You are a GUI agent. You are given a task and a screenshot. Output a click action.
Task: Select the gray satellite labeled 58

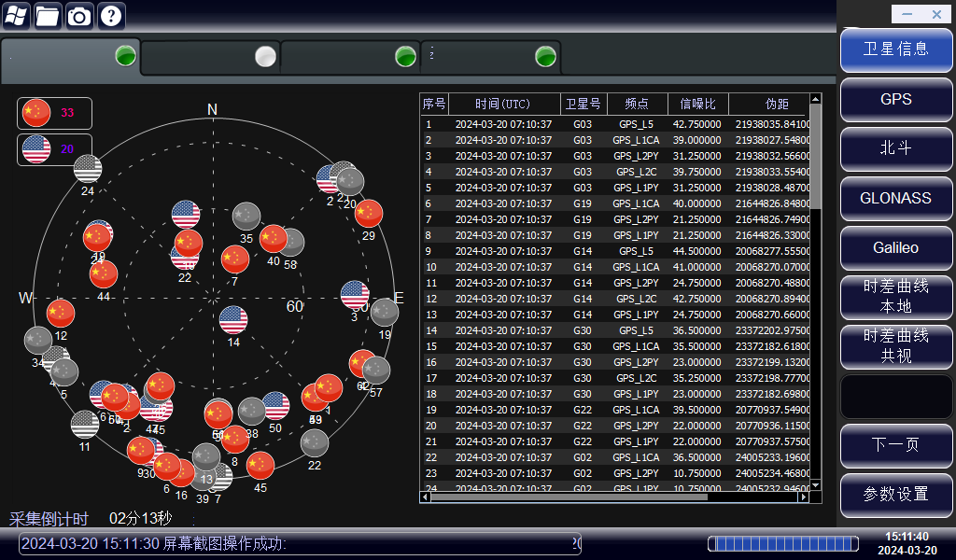coord(294,243)
